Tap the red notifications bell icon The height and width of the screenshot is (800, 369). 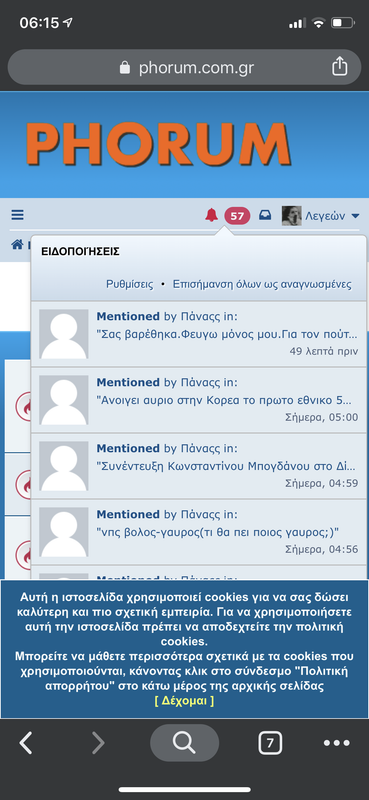[x=211, y=215]
